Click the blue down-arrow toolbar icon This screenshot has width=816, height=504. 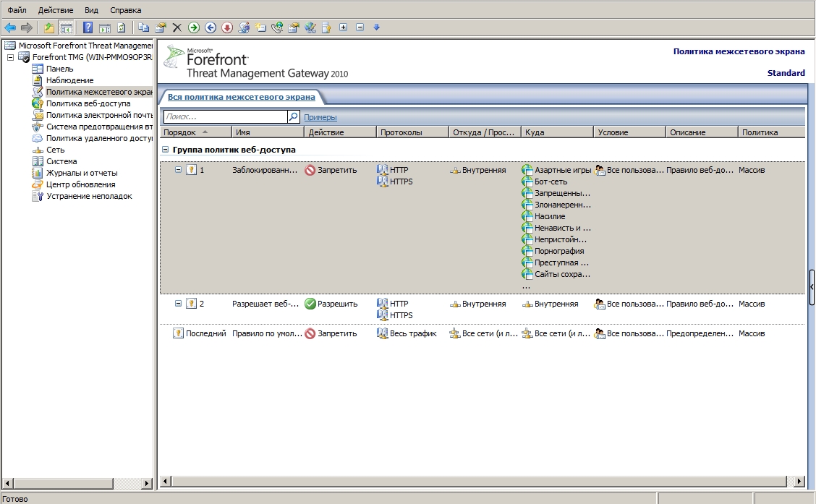click(376, 27)
